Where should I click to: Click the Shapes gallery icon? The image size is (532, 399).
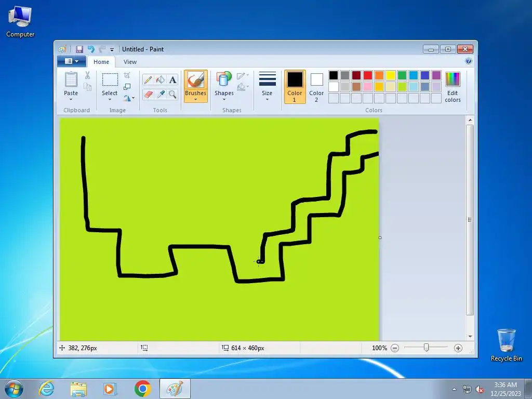[x=224, y=79]
